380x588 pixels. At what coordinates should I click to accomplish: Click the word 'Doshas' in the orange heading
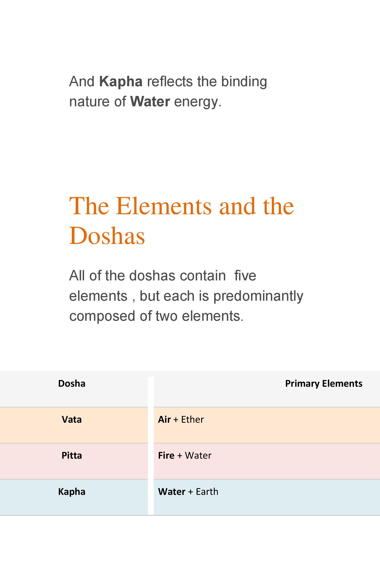point(107,235)
